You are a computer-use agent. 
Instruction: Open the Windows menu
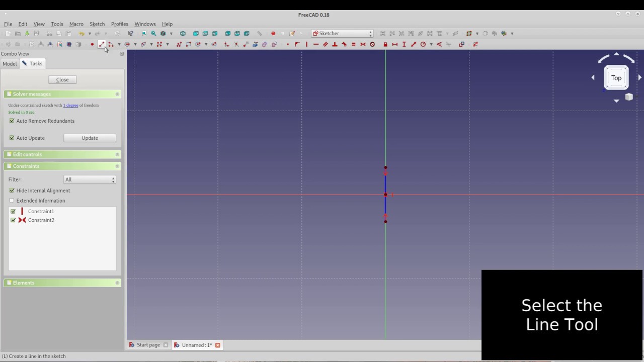(145, 24)
